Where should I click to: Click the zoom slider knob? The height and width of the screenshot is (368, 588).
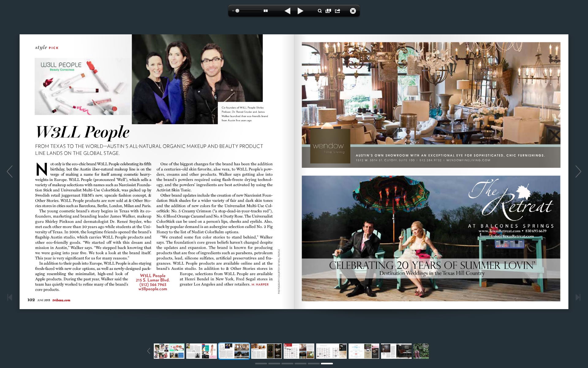(237, 11)
